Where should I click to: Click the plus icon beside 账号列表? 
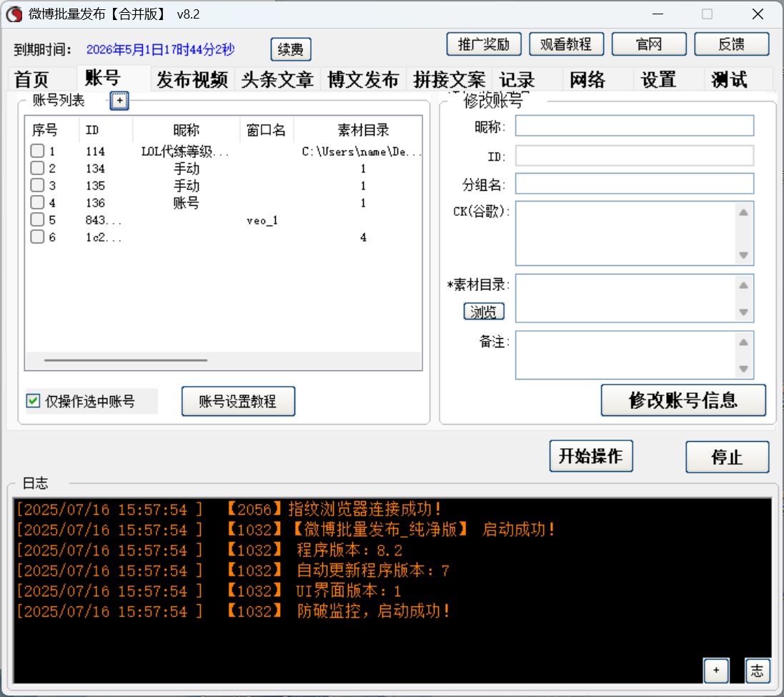pyautogui.click(x=119, y=101)
